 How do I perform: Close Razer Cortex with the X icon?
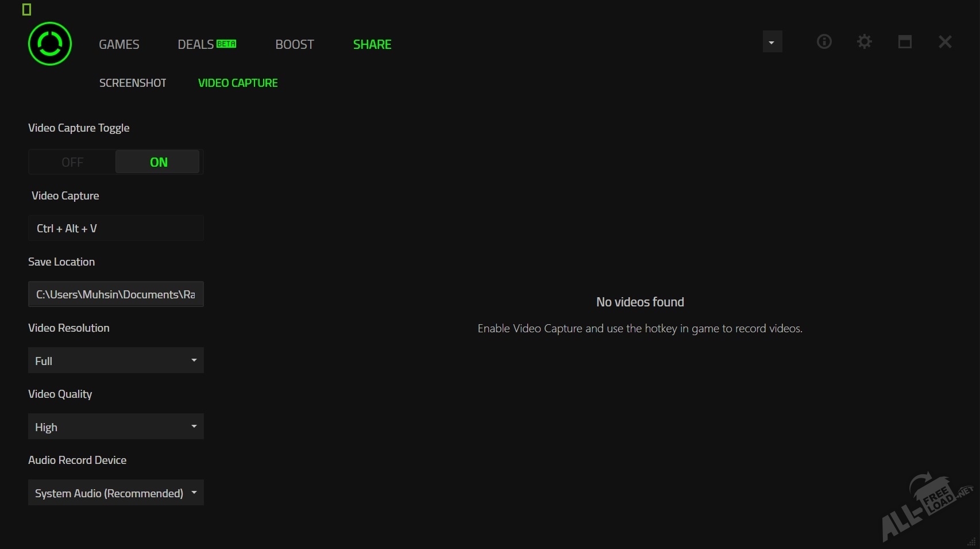[x=945, y=41]
